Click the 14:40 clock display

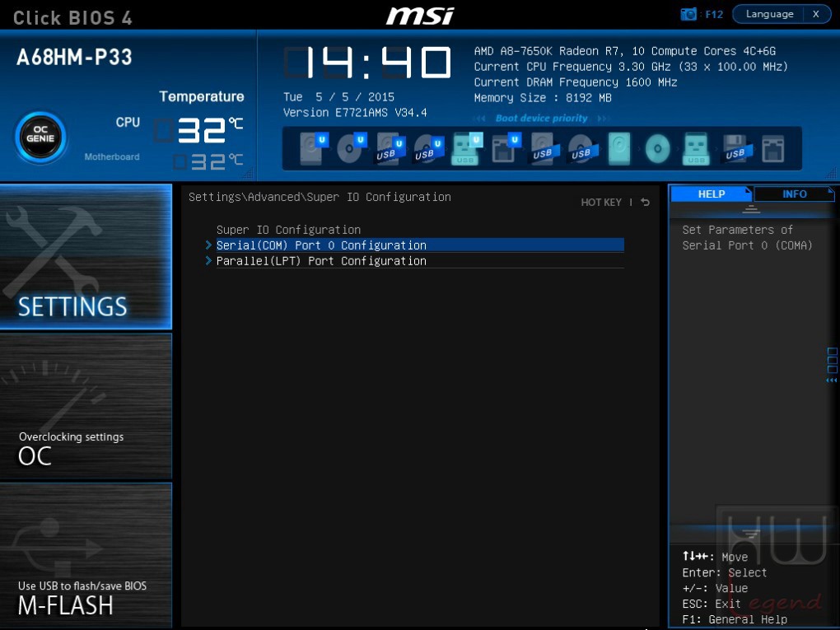click(x=368, y=62)
